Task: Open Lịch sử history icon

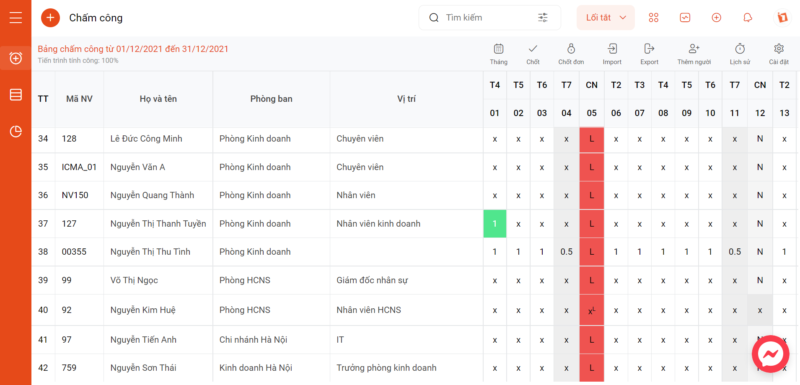Action: click(739, 49)
